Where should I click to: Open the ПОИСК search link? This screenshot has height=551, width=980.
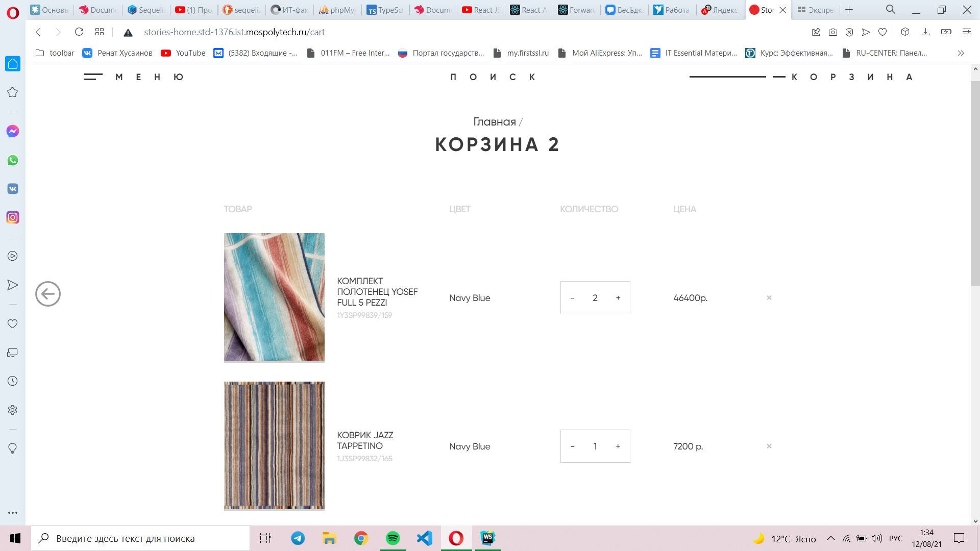click(493, 77)
